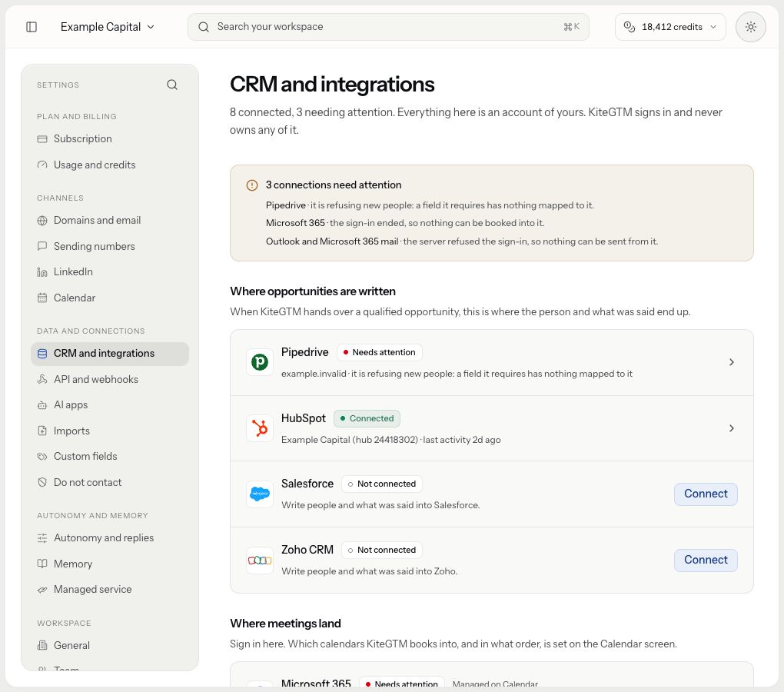
Task: Expand the HubSpot row chevron
Action: (x=732, y=428)
